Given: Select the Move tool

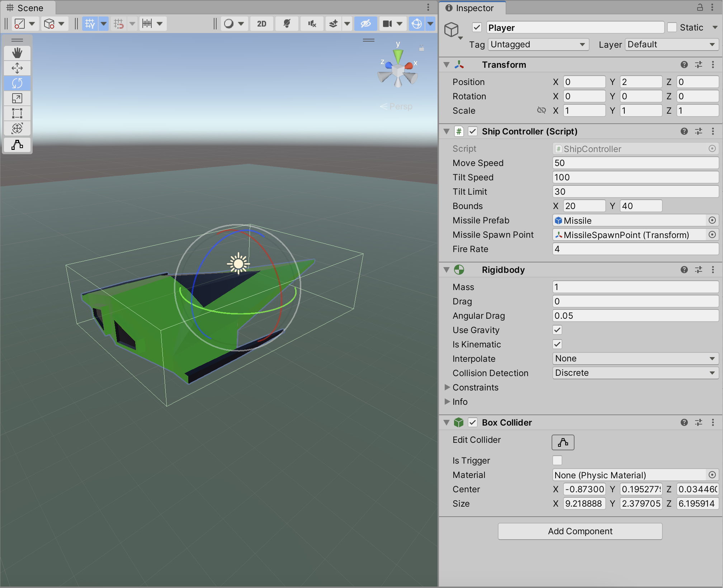Looking at the screenshot, I should (17, 68).
